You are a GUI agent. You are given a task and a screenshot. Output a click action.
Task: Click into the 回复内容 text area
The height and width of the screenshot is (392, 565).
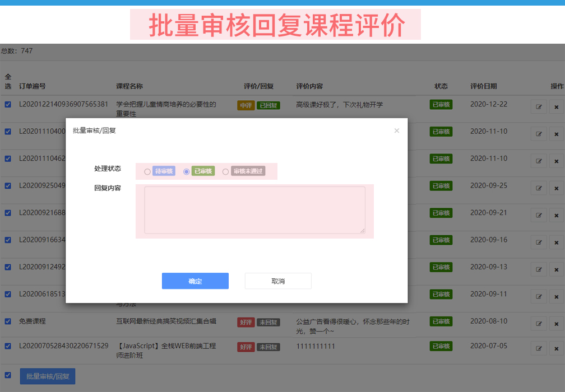(x=254, y=210)
